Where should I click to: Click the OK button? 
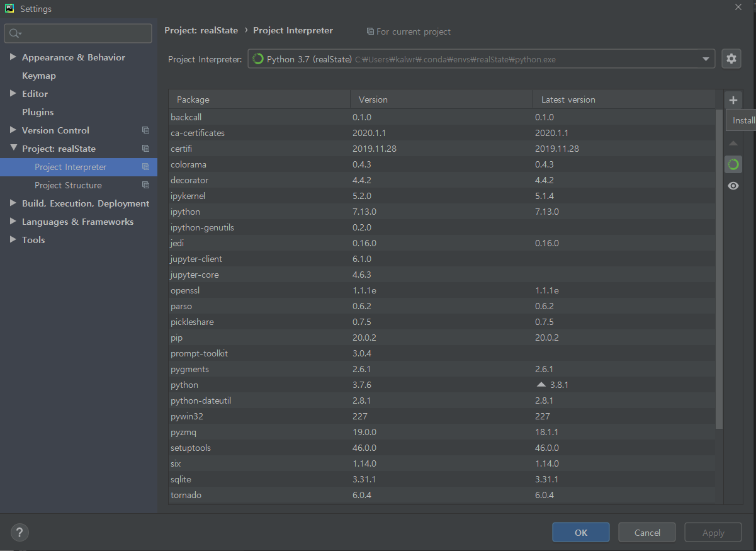click(x=580, y=532)
